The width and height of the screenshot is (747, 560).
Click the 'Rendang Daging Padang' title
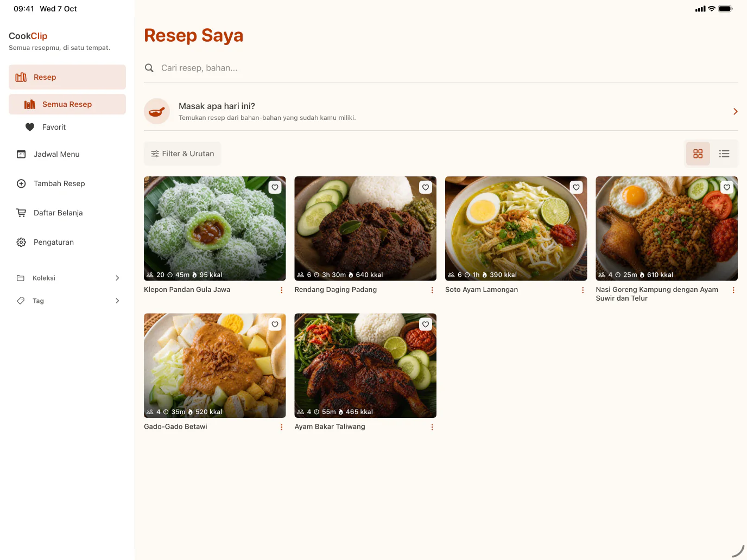click(335, 290)
